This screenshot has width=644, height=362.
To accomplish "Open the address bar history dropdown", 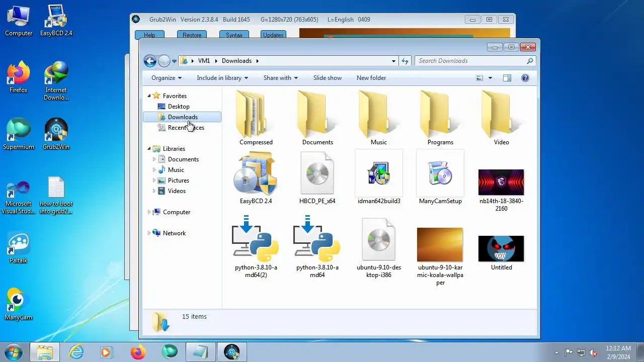I will [x=393, y=61].
